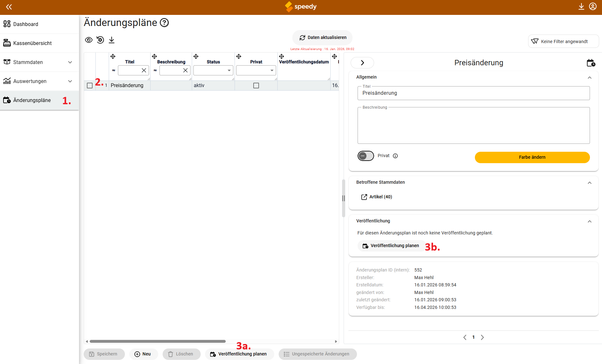Screen dimensions: 602x364
Task: Expand the Stammdaten menu
Action: point(39,62)
